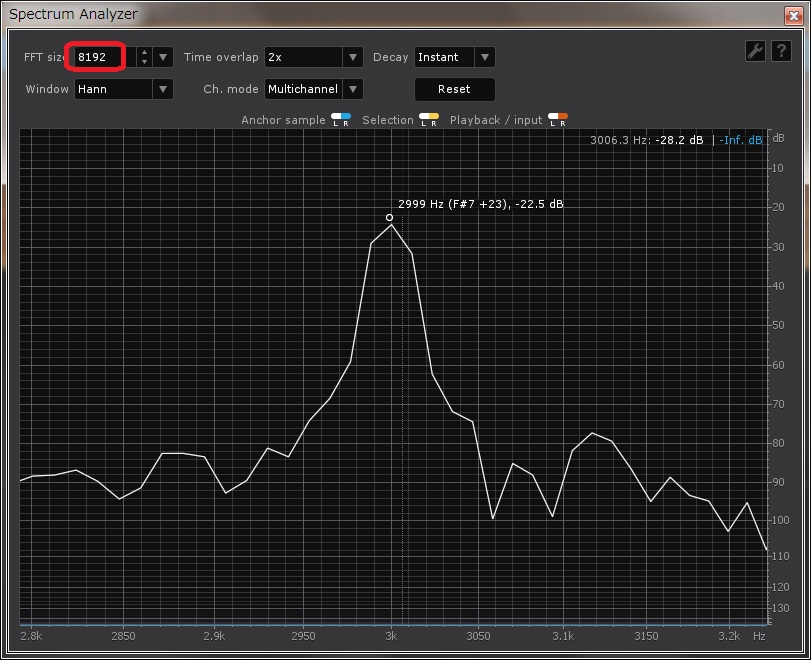This screenshot has width=811, height=660.
Task: Click the 3050 frequency axis label
Action: coord(478,636)
